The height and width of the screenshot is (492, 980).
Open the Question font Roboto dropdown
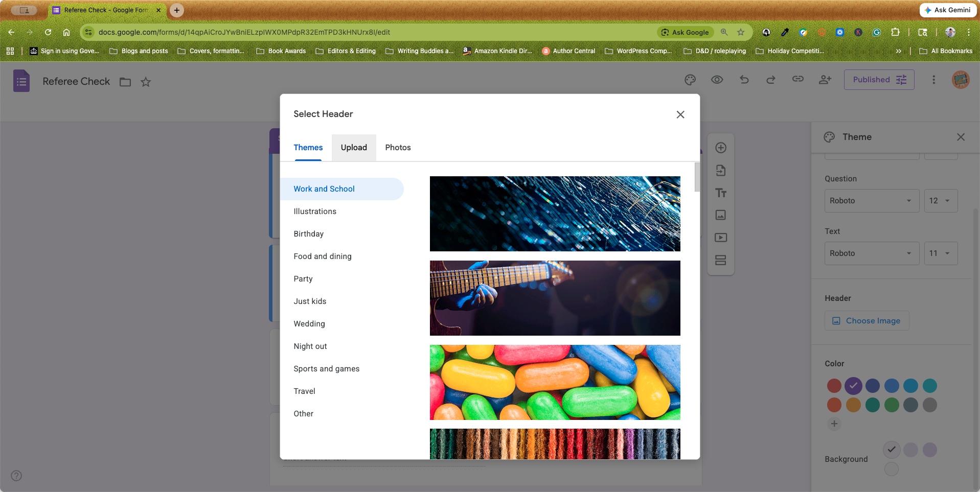[872, 201]
